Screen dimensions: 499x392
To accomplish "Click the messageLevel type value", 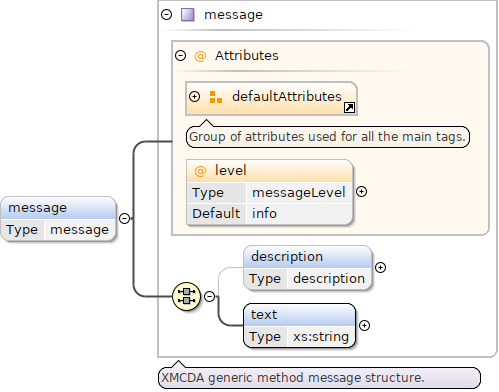I will pos(298,193).
